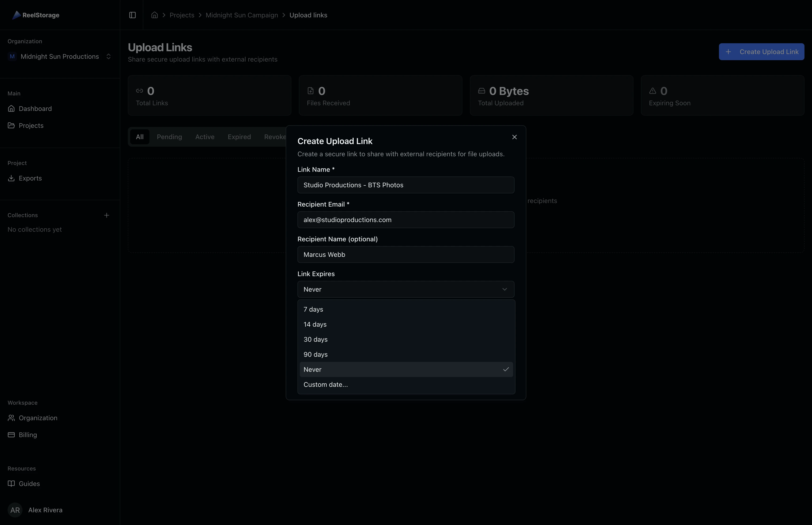This screenshot has width=812, height=525.
Task: Switch to the Expired tab
Action: click(x=239, y=137)
